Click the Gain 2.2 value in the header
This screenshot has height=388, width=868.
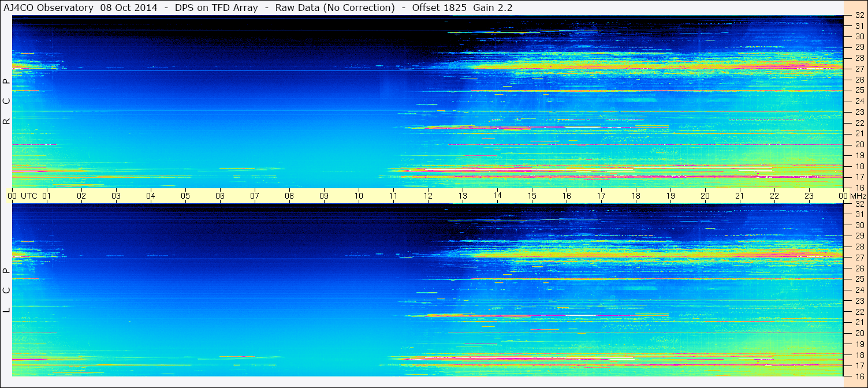pos(493,8)
